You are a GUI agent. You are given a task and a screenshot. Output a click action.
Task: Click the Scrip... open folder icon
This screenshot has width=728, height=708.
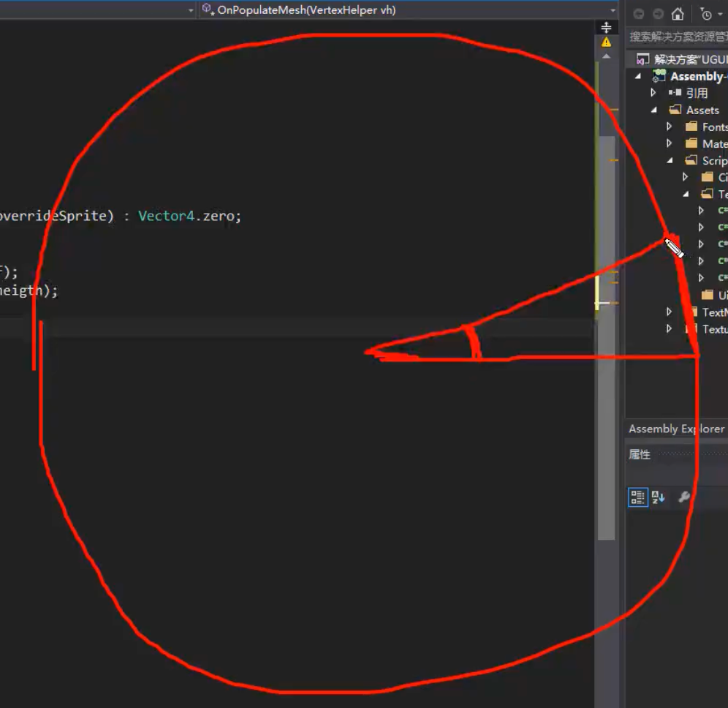(x=691, y=159)
